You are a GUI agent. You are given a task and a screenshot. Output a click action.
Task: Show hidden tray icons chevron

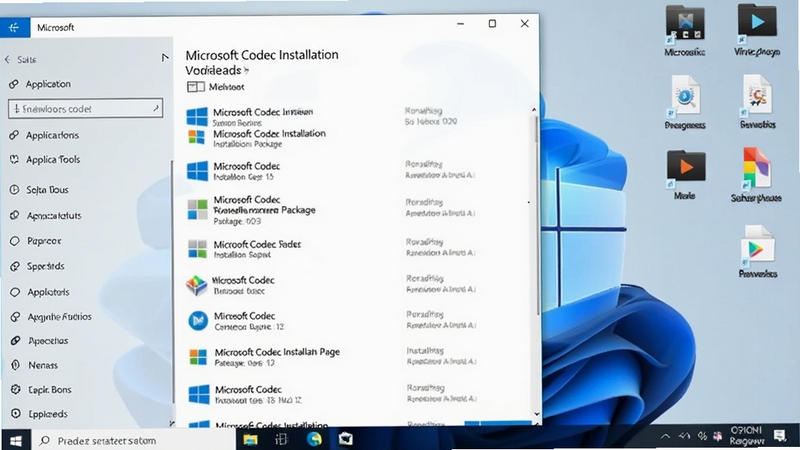[x=665, y=436]
